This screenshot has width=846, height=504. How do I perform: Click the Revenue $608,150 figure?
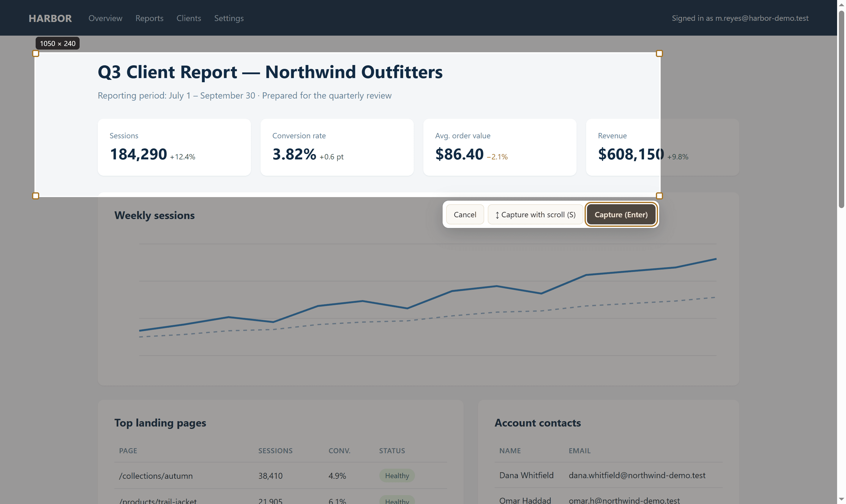pos(631,154)
